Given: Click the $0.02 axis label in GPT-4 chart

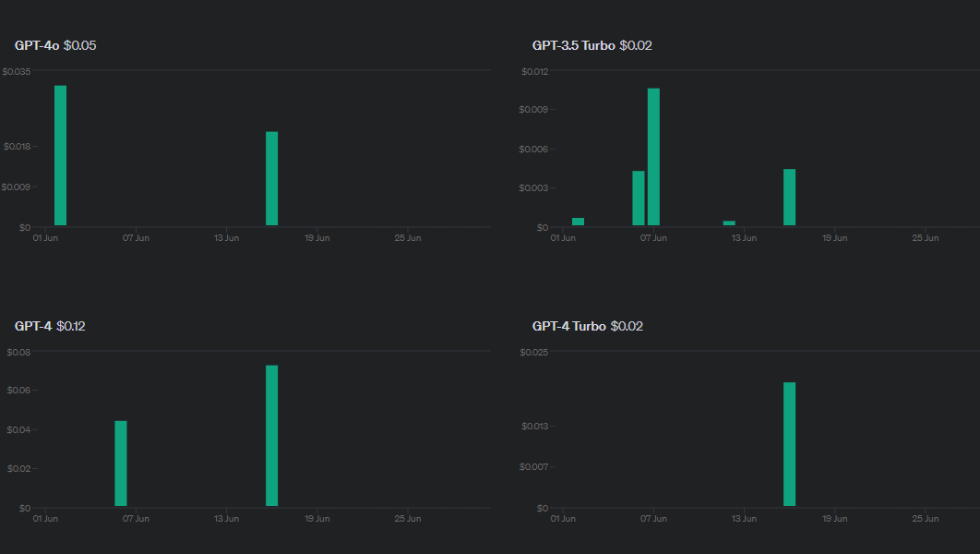Looking at the screenshot, I should (x=18, y=468).
